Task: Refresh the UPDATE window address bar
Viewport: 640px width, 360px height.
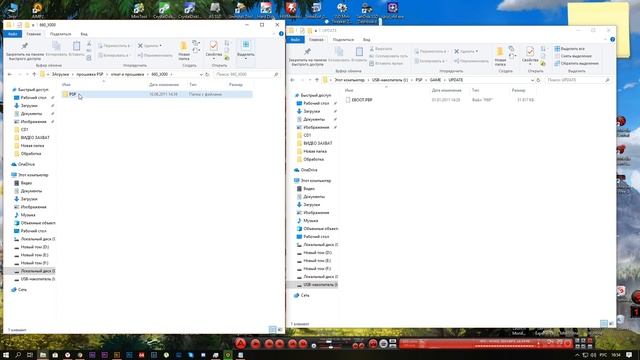Action: [x=538, y=80]
